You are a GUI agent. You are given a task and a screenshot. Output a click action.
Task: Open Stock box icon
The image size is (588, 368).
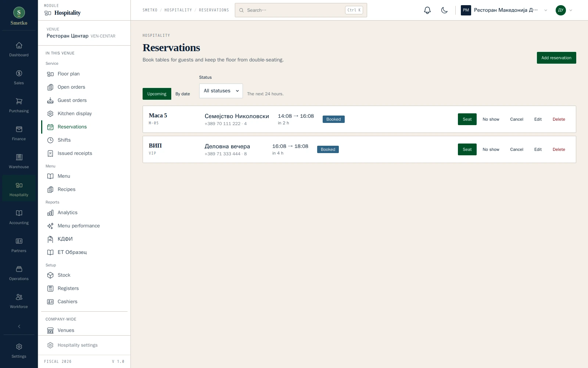click(50, 275)
